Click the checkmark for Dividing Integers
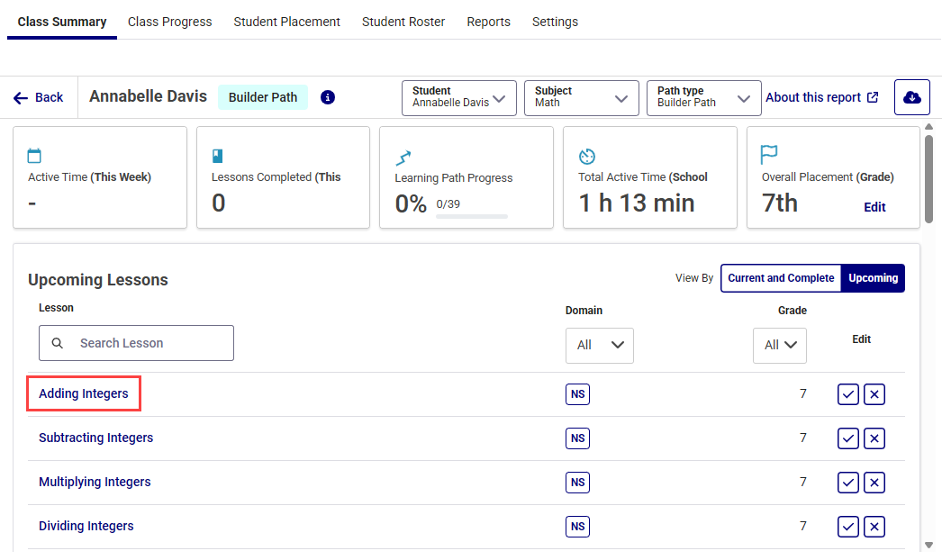Screen dimensions: 942x560 tap(847, 527)
